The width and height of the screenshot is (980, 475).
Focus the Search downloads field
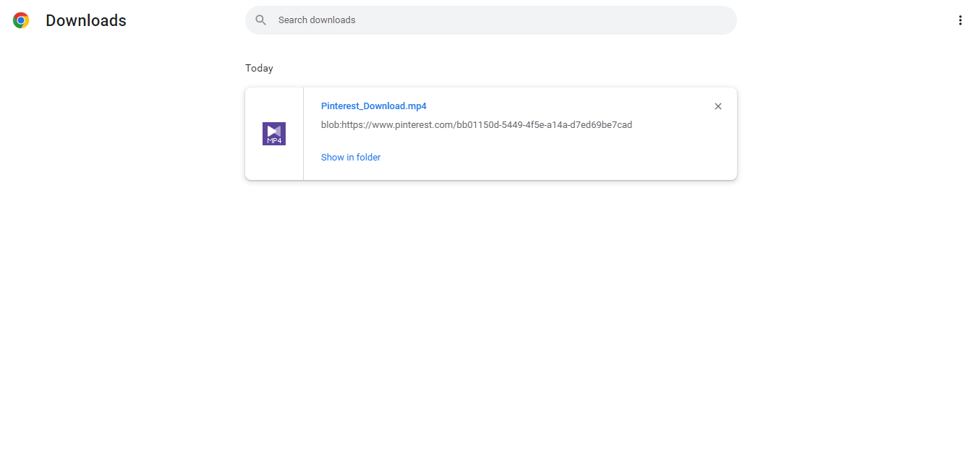491,20
